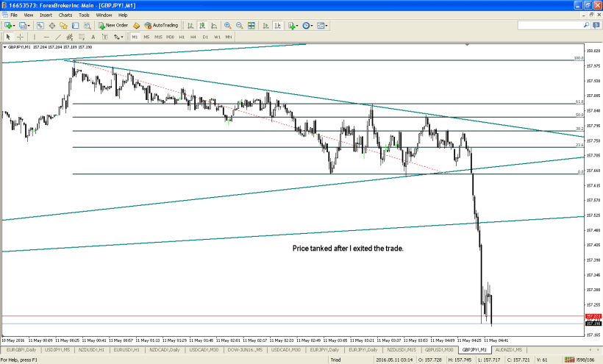The width and height of the screenshot is (603, 364).
Task: Open the Profiles toolbar icon
Action: 22,25
